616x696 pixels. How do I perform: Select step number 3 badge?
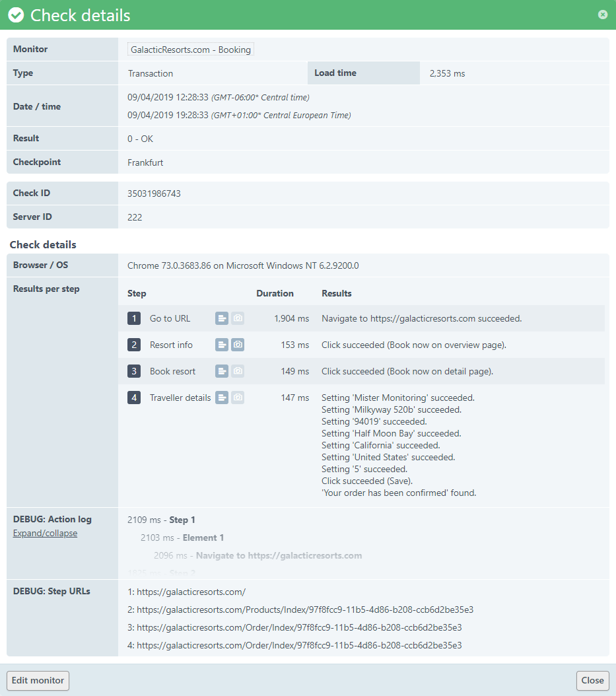(134, 371)
